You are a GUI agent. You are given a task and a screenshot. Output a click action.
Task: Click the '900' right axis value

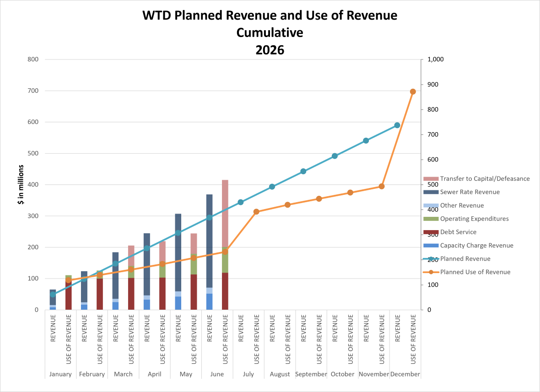click(x=433, y=84)
